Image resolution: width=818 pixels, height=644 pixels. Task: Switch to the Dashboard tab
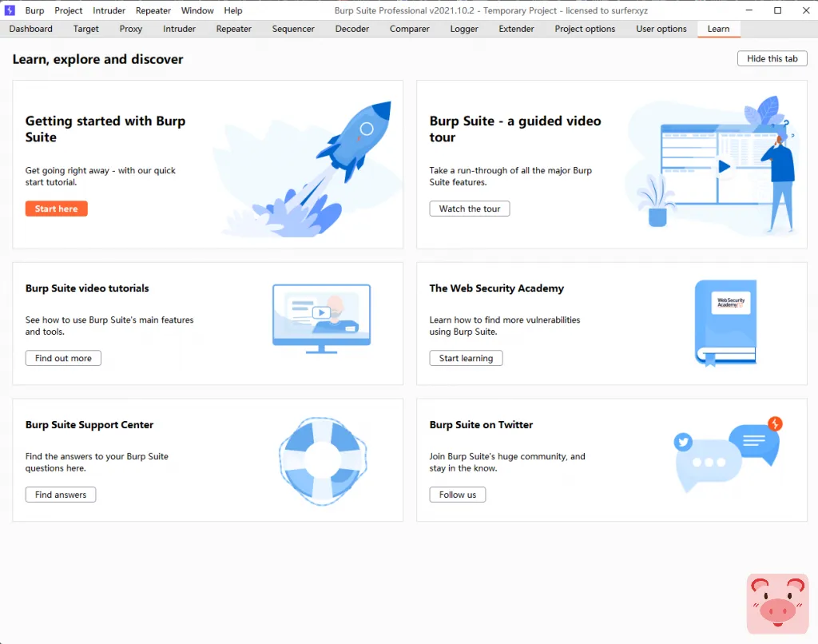[x=31, y=29]
